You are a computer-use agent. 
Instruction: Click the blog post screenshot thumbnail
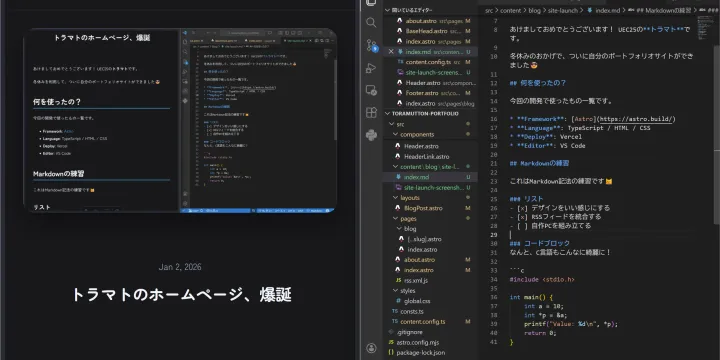pos(180,120)
